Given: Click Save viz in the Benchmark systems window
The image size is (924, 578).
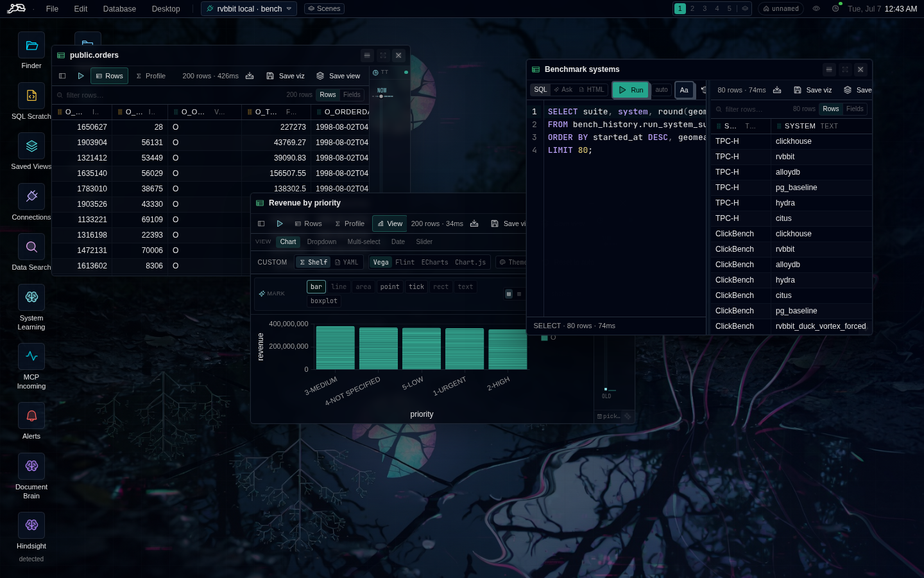Looking at the screenshot, I should tap(813, 90).
